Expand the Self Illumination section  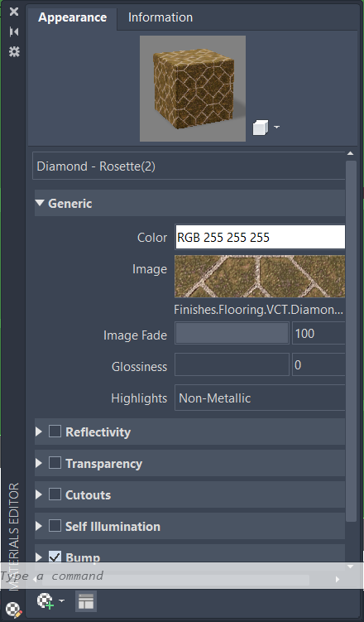(39, 526)
